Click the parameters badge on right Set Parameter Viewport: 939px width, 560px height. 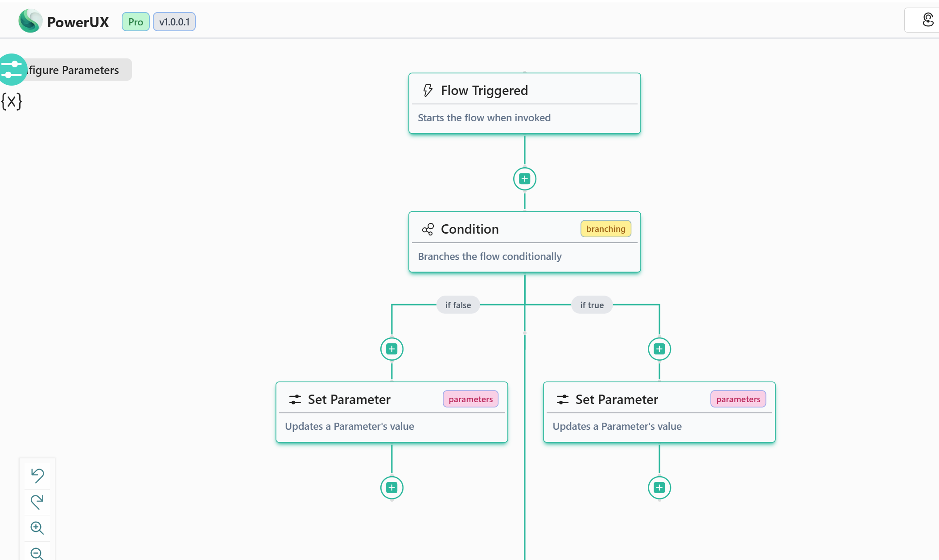tap(737, 399)
